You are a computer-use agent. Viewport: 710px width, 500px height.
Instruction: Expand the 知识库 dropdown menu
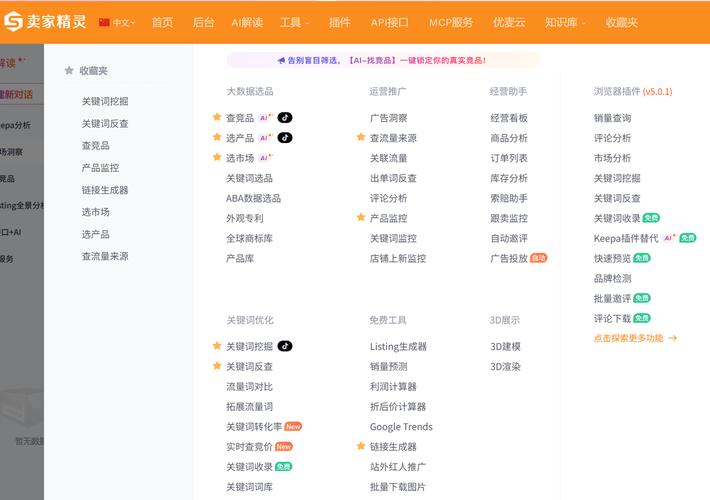(x=566, y=22)
